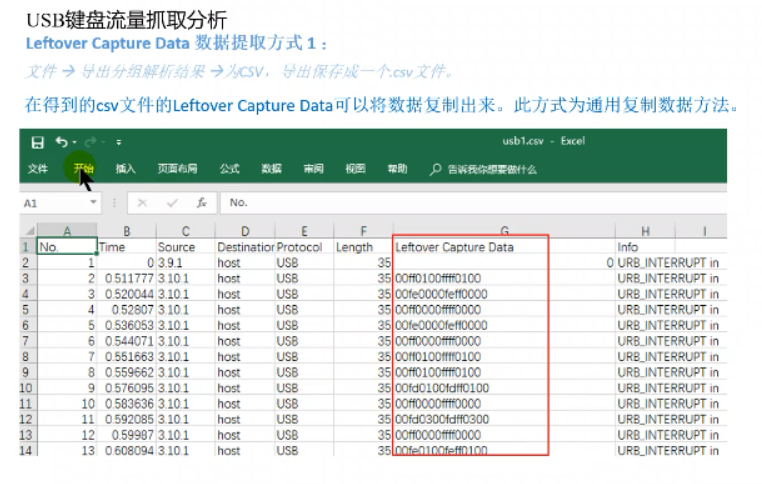Viewport: 762px width, 484px height.
Task: Click cell A1 containing No.
Action: [67, 246]
